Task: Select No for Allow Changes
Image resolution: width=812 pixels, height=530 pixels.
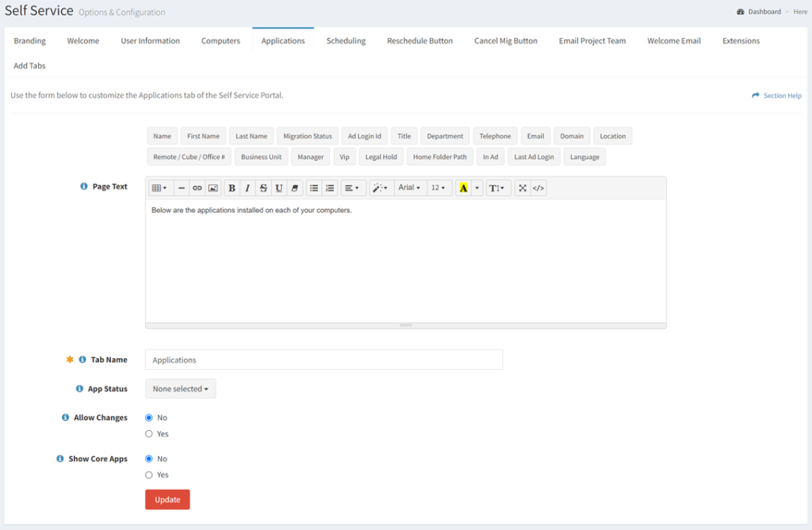Action: pos(148,418)
